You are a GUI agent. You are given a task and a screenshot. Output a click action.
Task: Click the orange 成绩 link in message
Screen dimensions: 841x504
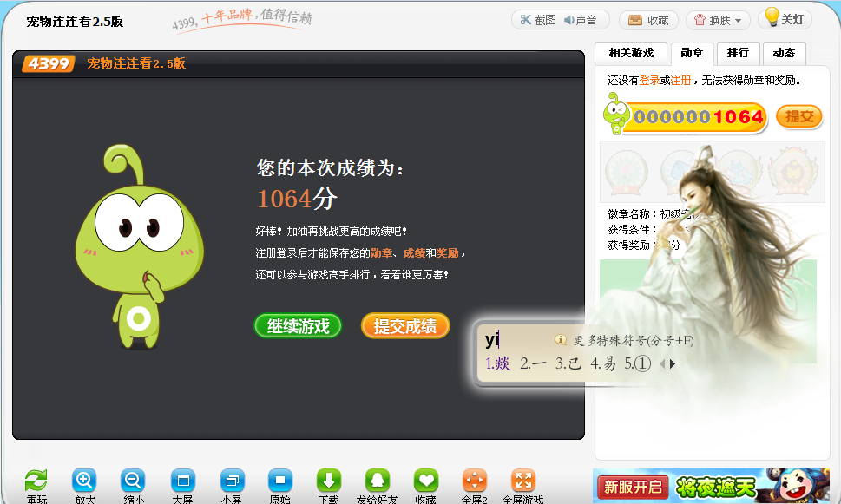pyautogui.click(x=415, y=253)
